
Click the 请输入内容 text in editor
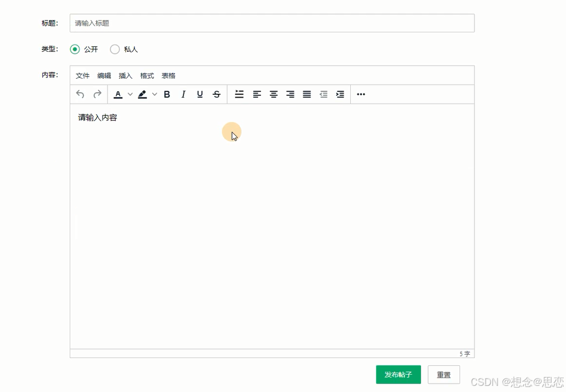point(98,118)
